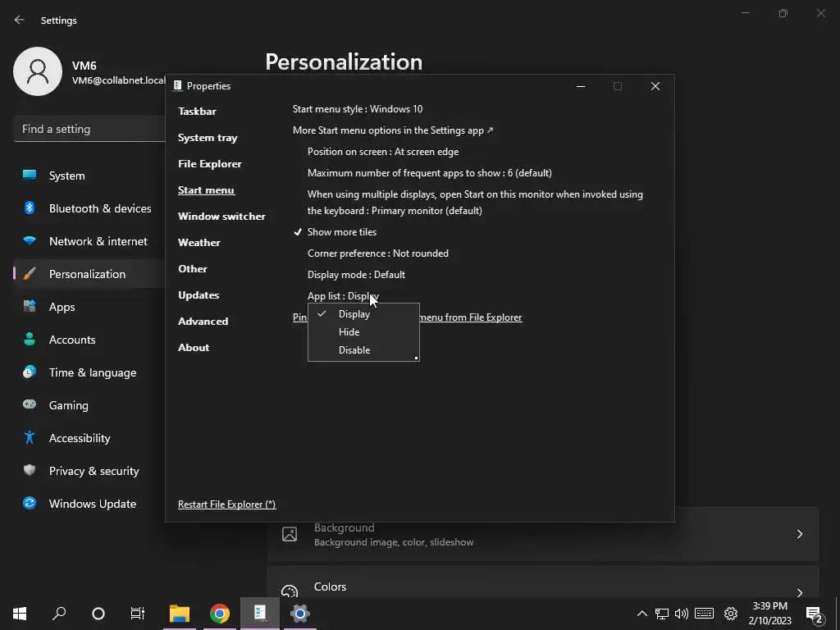Click the VM6 user avatar
840x630 pixels.
pos(38,71)
